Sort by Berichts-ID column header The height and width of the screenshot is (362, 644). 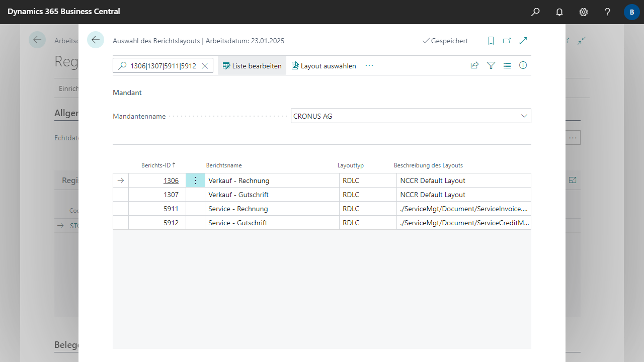click(156, 165)
